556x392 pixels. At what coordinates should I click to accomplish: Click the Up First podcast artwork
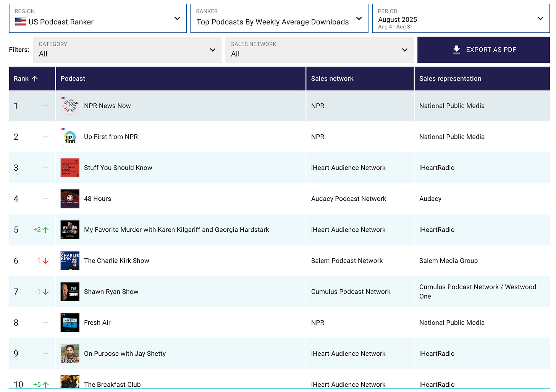coord(70,137)
